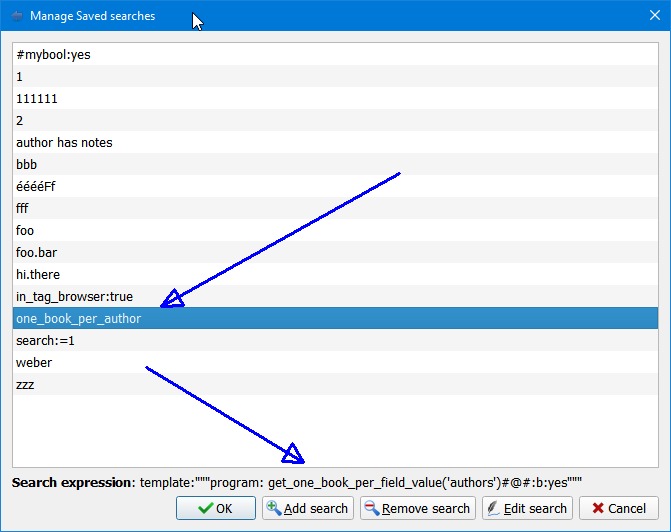Click the title bar back arrow icon
This screenshot has width=671, height=532.
click(x=17, y=16)
